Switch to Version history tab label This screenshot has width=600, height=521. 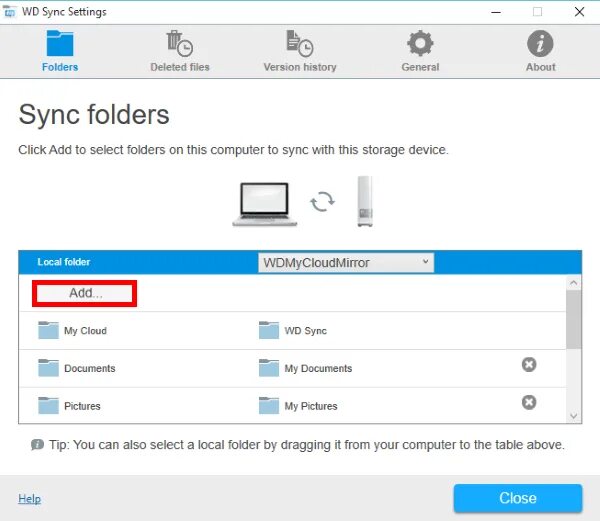(300, 67)
